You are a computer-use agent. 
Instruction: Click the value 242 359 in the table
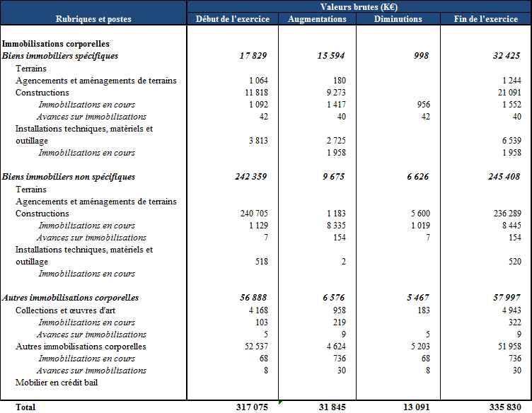click(x=251, y=177)
